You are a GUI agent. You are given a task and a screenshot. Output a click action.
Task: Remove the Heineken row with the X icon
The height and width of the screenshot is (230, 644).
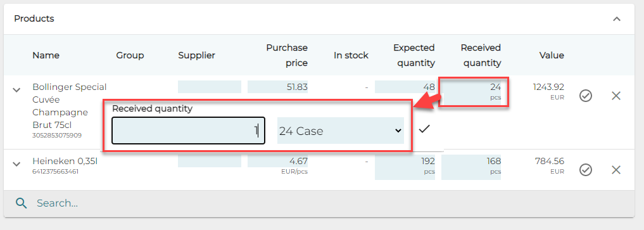click(x=616, y=170)
